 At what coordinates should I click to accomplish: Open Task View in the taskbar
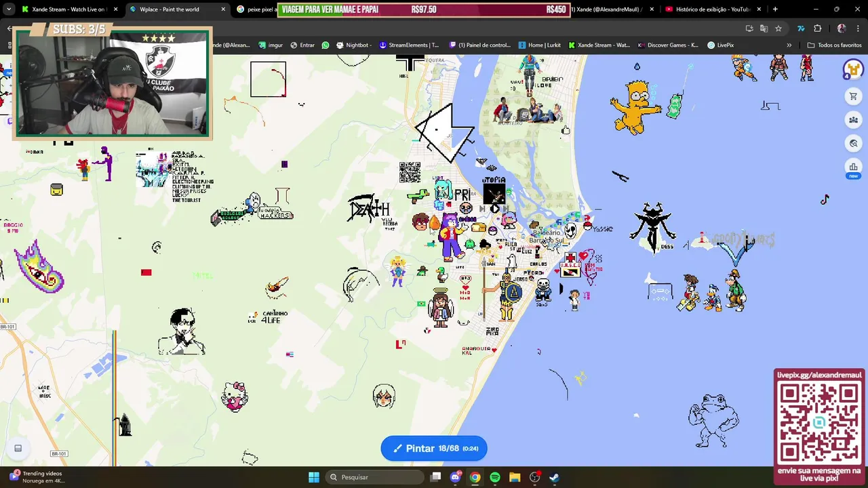click(x=436, y=477)
